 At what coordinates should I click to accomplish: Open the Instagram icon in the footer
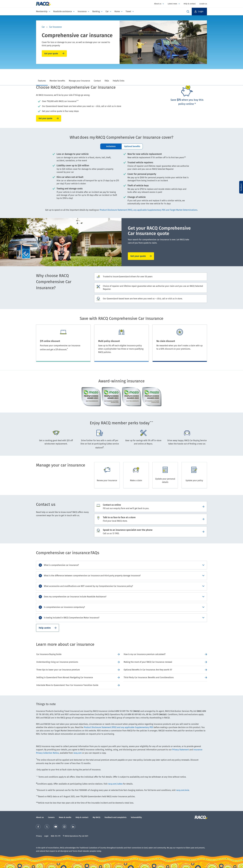point(64,827)
